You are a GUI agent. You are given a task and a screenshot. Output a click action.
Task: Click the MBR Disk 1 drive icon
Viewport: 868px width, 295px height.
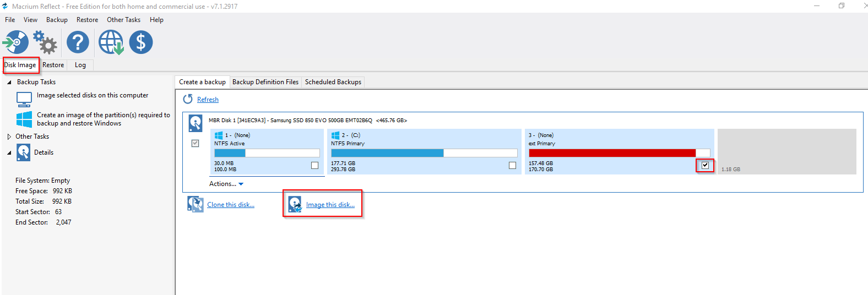[x=196, y=123]
